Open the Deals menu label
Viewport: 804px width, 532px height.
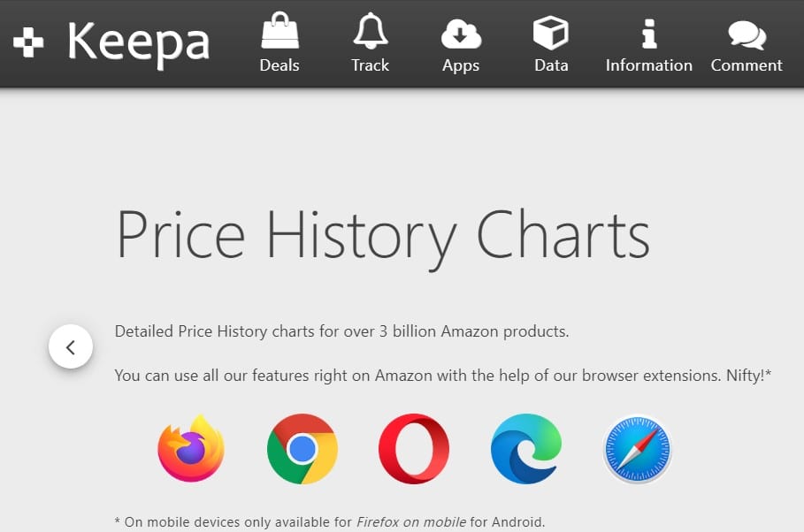pyautogui.click(x=279, y=65)
